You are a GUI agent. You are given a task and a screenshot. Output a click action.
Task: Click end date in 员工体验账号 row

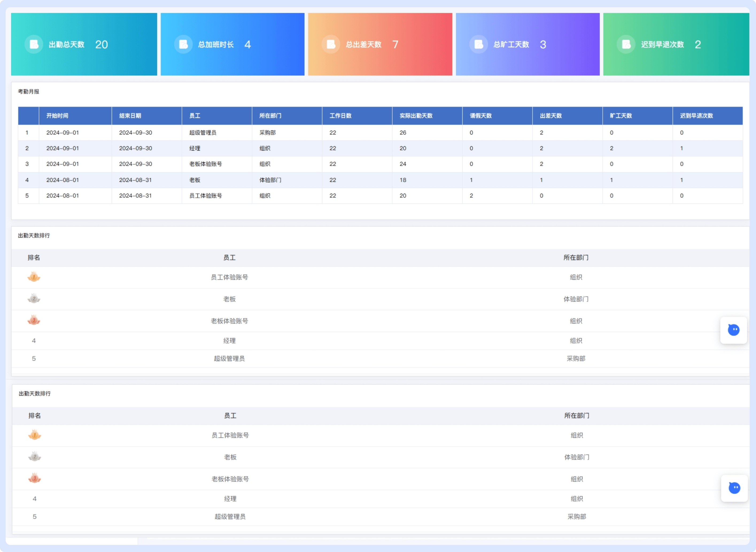(x=135, y=196)
